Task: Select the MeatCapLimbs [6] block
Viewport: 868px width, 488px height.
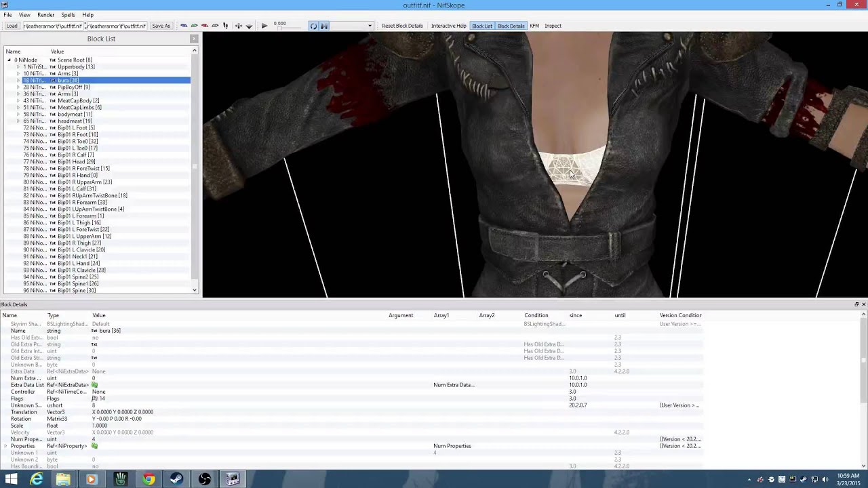Action: click(x=79, y=107)
